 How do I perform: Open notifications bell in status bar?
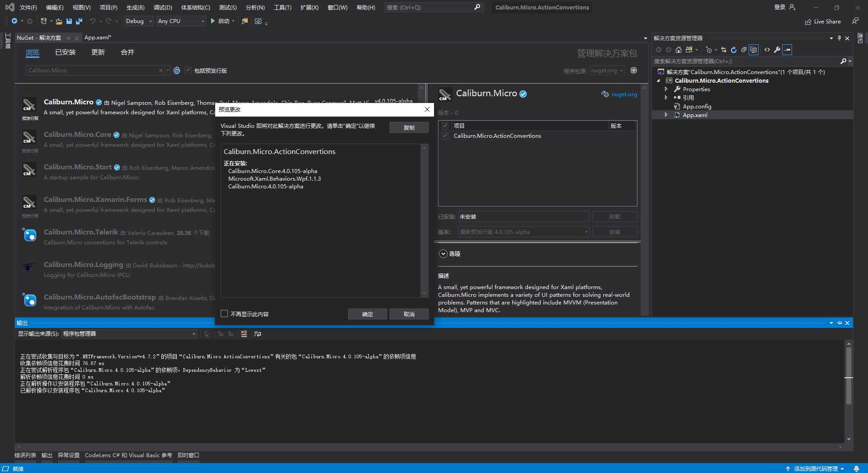(856, 468)
